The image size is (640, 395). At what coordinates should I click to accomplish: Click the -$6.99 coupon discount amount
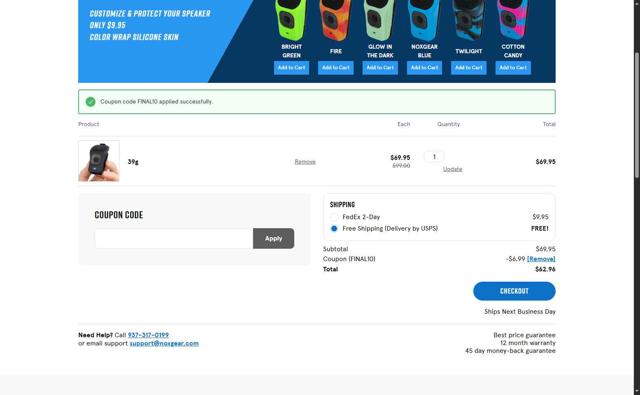[x=515, y=259]
